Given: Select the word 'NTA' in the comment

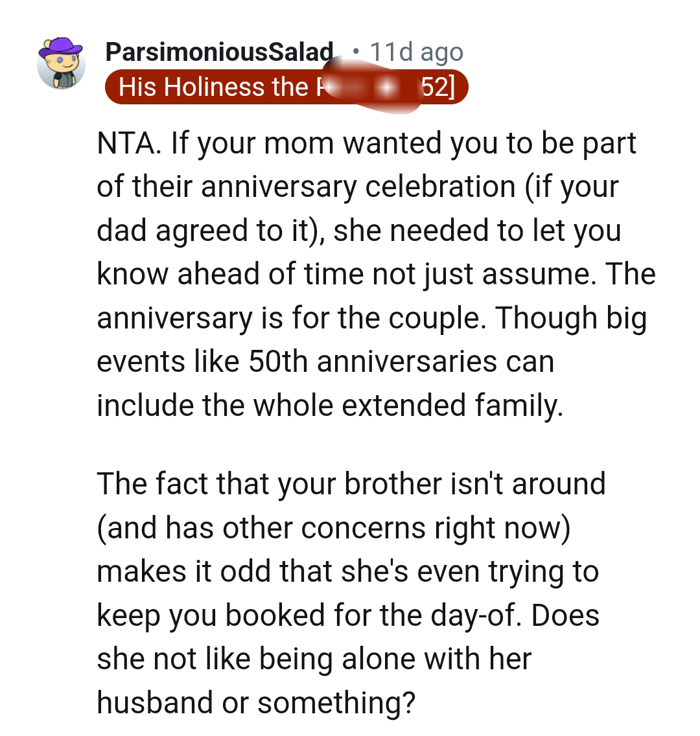Looking at the screenshot, I should tap(122, 143).
